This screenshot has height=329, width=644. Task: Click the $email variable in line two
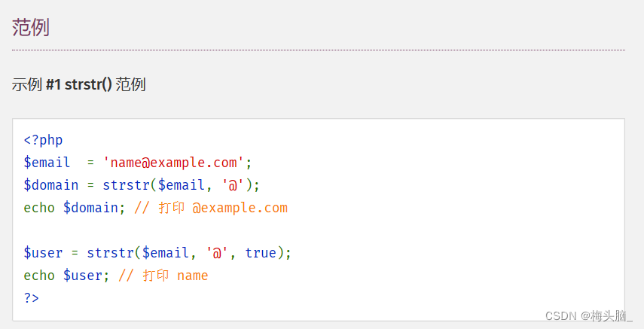(47, 163)
